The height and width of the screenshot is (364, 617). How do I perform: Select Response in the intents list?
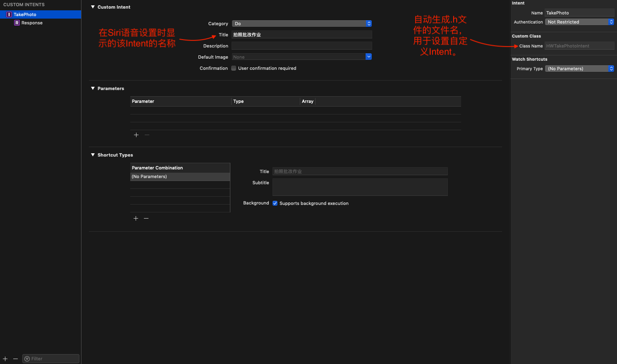[32, 23]
